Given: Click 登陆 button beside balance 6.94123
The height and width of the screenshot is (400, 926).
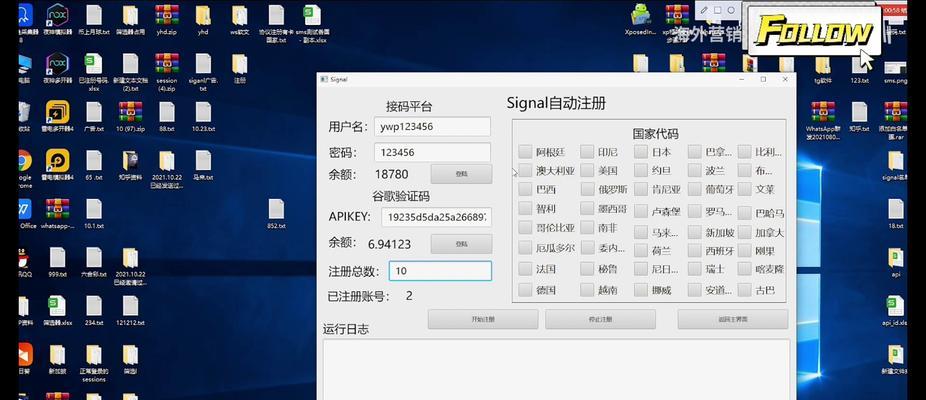Looking at the screenshot, I should (461, 243).
